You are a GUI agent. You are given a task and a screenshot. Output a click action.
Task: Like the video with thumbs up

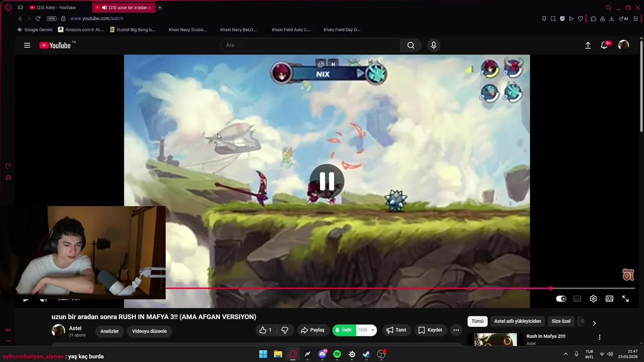(266, 330)
